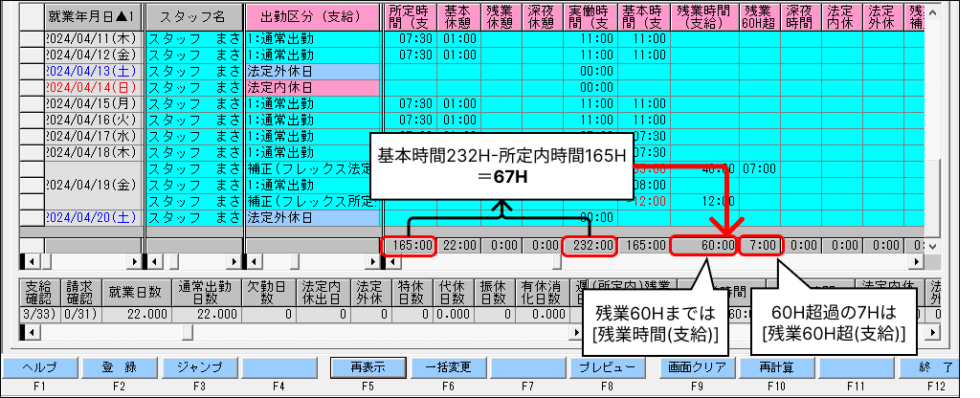The width and height of the screenshot is (980, 398).
Task: Click 通常出勤日数 header in summary grid
Action: pos(205,292)
